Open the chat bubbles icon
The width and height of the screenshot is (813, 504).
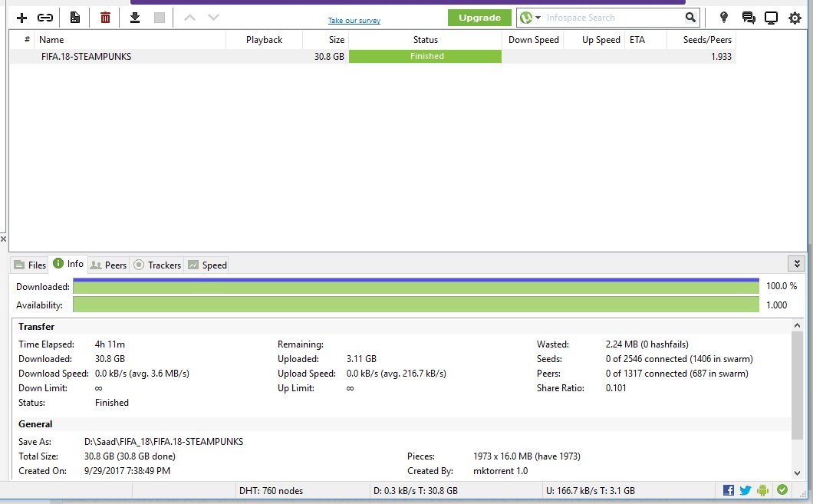[x=748, y=18]
